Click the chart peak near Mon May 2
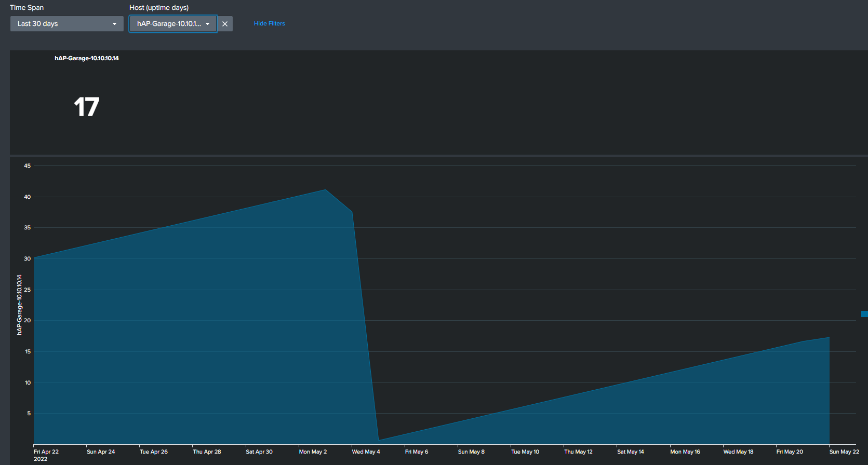Viewport: 868px width, 465px height. [325, 190]
